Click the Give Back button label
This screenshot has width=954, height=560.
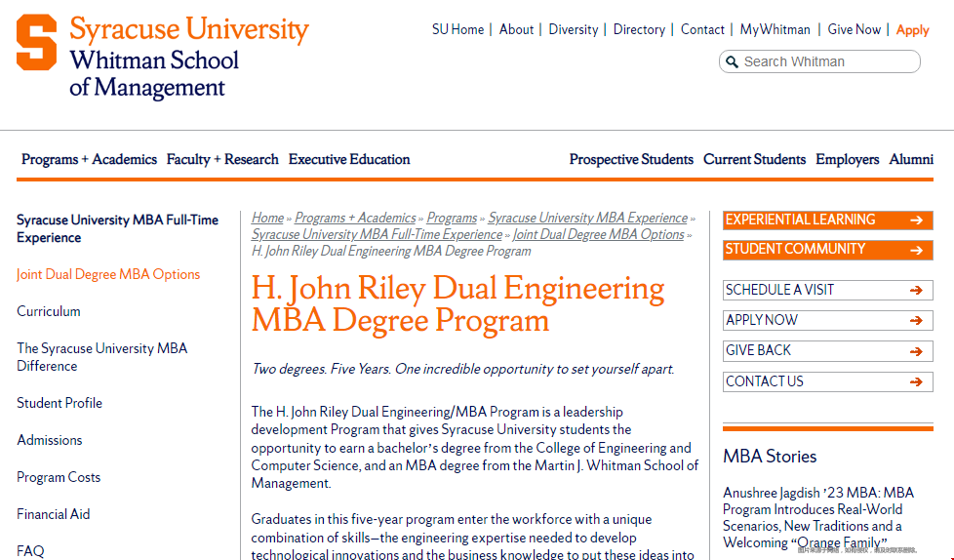(x=758, y=350)
